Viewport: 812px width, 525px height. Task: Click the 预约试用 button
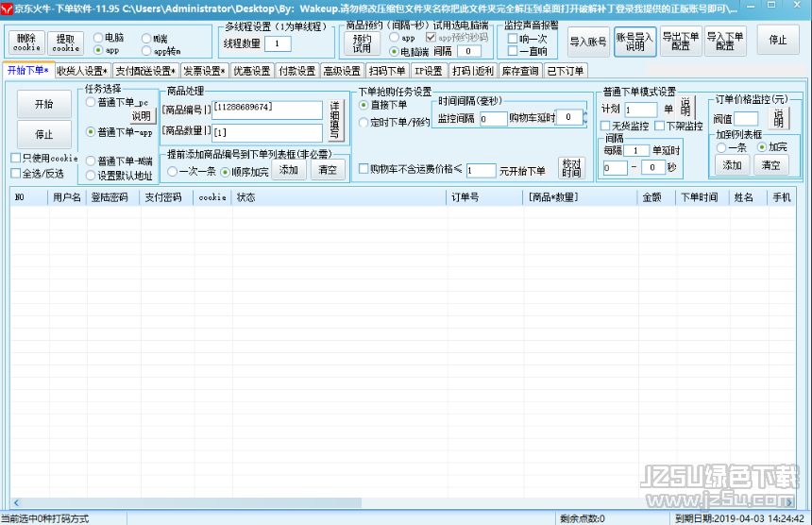pos(362,43)
